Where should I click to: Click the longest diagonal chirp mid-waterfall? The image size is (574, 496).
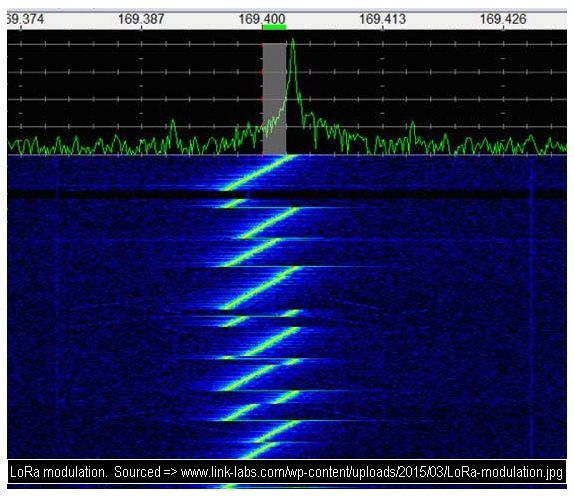(262, 288)
